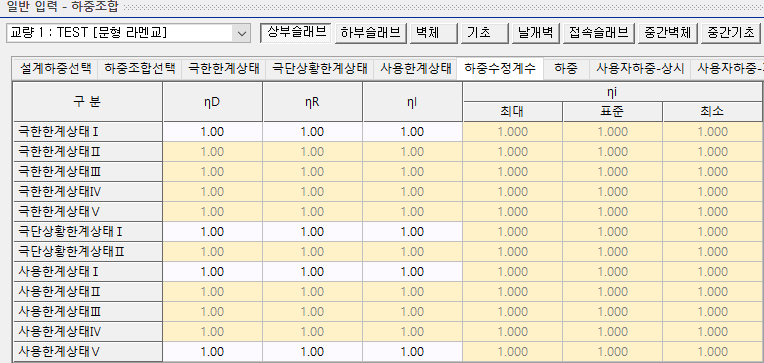Open the 극한한계상태 tab
764x363 pixels.
click(x=223, y=69)
